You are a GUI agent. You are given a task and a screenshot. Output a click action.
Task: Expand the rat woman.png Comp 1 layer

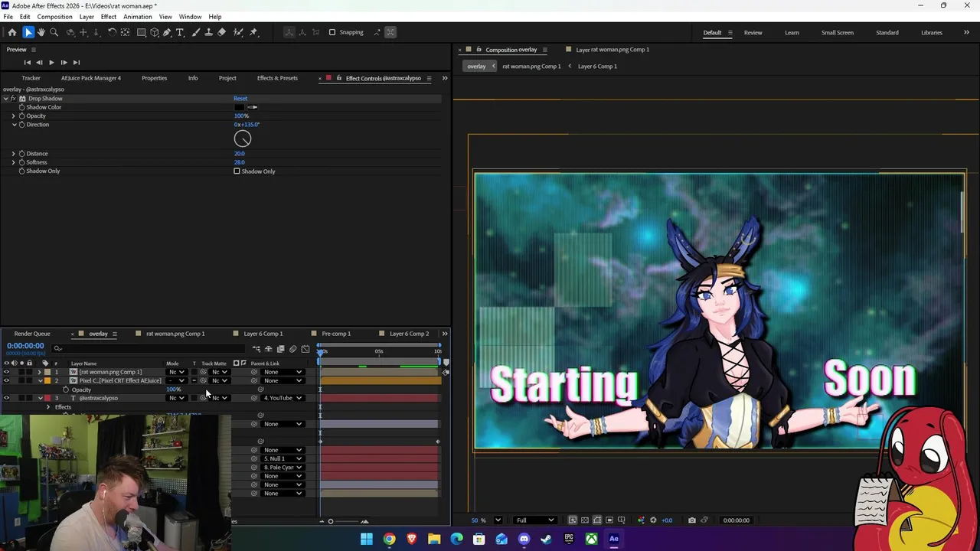pyautogui.click(x=40, y=372)
